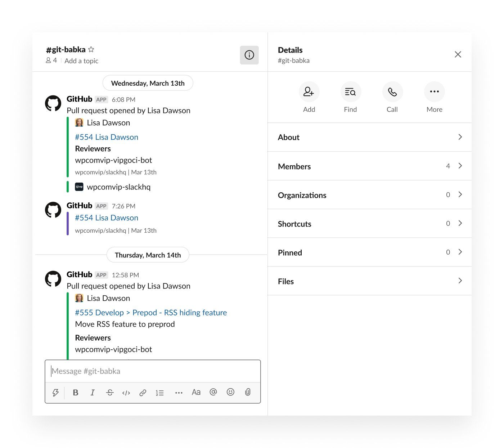The image size is (504, 448).
Task: Start a Call with the phone icon
Action: (x=392, y=92)
